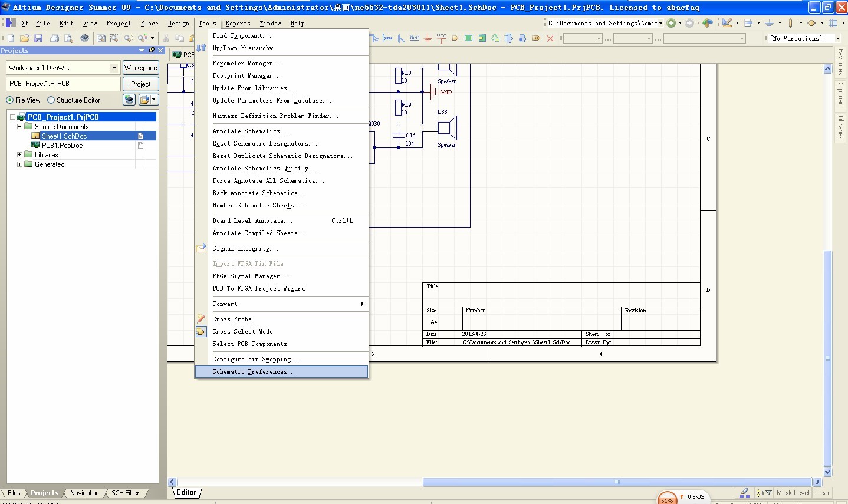This screenshot has height=504, width=848.
Task: Open the Libraries side panel tab
Action: pyautogui.click(x=840, y=127)
